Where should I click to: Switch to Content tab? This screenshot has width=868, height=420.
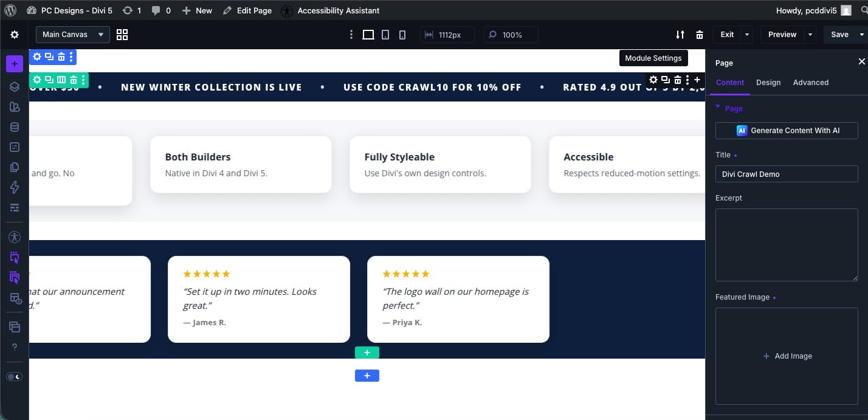pos(730,83)
